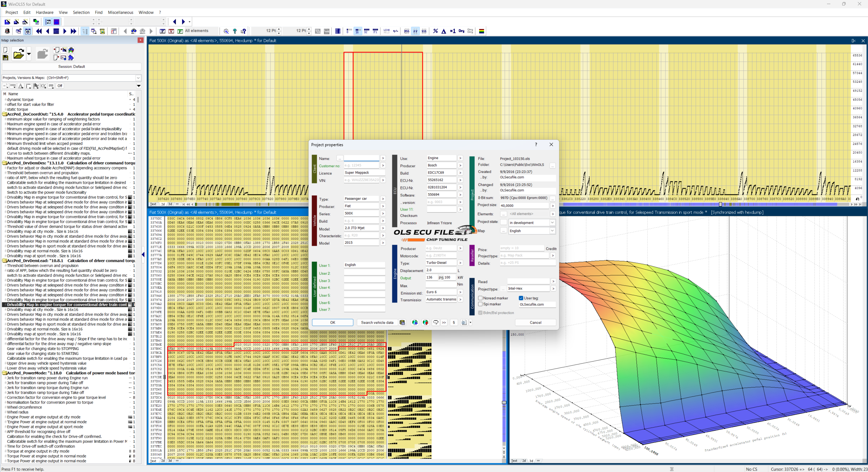The height and width of the screenshot is (472, 868).
Task: Uncheck the User tag checkbox
Action: 521,298
